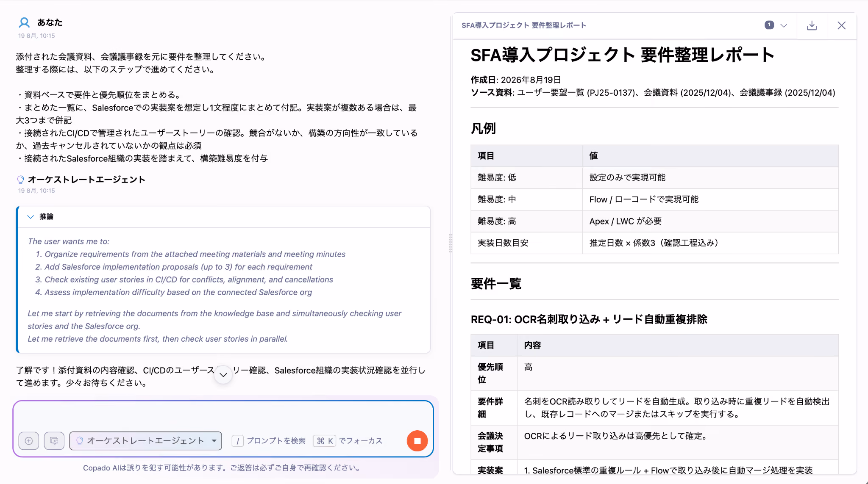Viewport: 868px width, 484px height.
Task: Click the large report heading SFA導入プロジェクト 要件整理レポート
Action: point(623,55)
